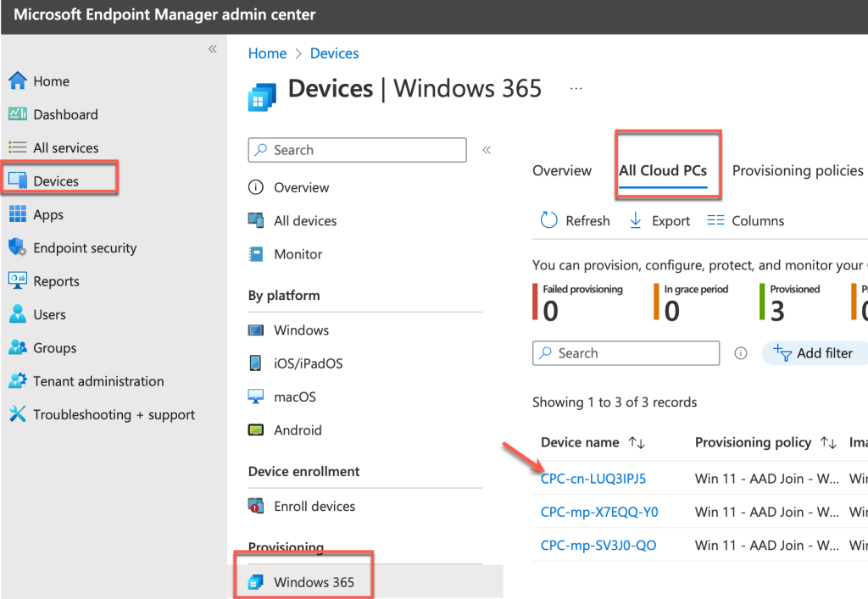Click the 'Device enrollment' section heading
868x599 pixels.
coord(304,471)
